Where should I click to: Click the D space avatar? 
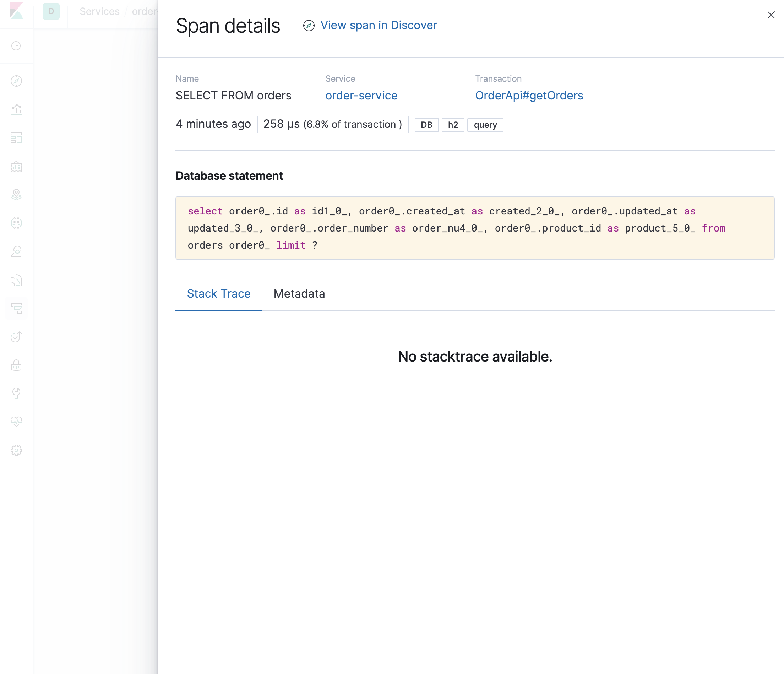pyautogui.click(x=51, y=11)
